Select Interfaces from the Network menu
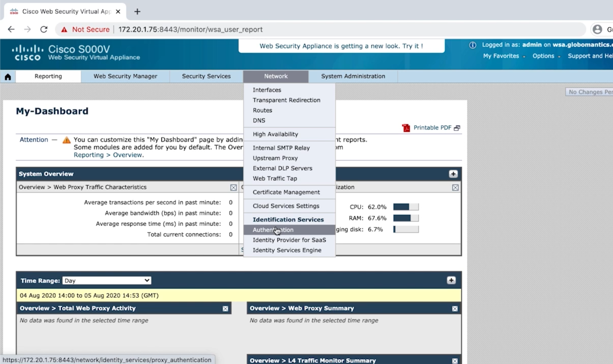The width and height of the screenshot is (613, 364). pos(289,90)
